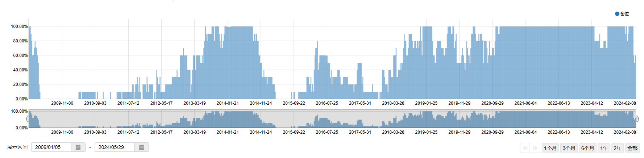Open the end date calendar picker
The width and height of the screenshot is (644, 158).
[141, 147]
